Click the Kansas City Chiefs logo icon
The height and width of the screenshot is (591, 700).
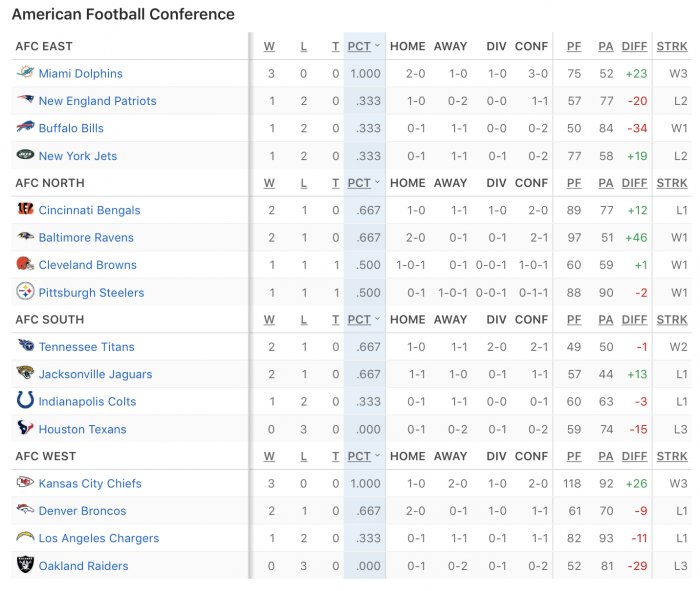[x=25, y=482]
